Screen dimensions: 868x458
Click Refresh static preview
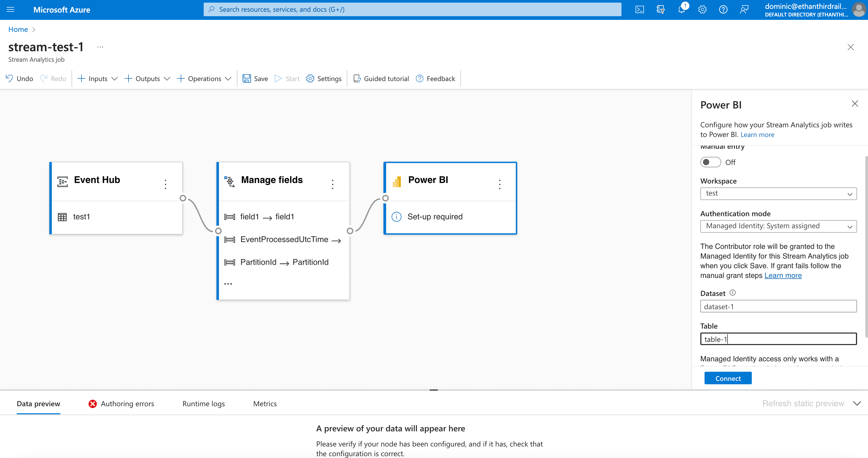(x=803, y=403)
